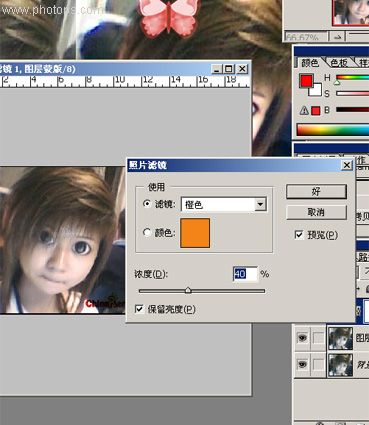Image resolution: width=369 pixels, height=425 pixels.
Task: Switch to the 色板 tab
Action: point(339,62)
